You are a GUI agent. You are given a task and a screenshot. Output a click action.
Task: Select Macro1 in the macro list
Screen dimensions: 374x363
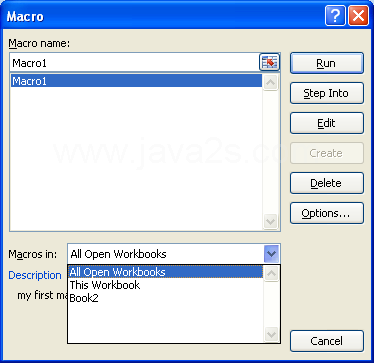[136, 81]
